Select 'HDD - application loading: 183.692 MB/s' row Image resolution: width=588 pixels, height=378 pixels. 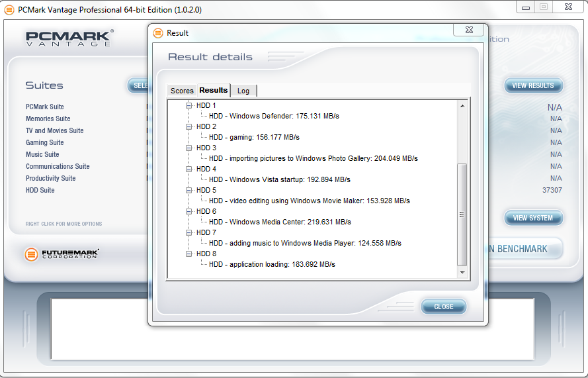(x=273, y=265)
